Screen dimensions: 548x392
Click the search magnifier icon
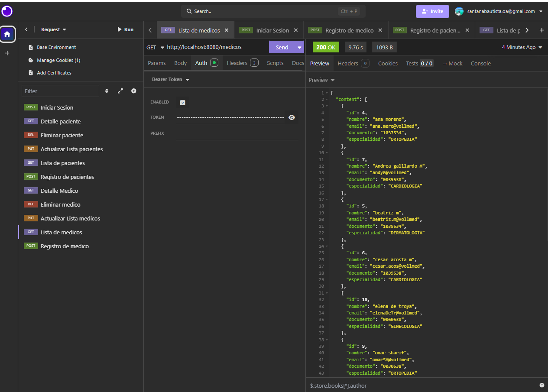tap(189, 11)
